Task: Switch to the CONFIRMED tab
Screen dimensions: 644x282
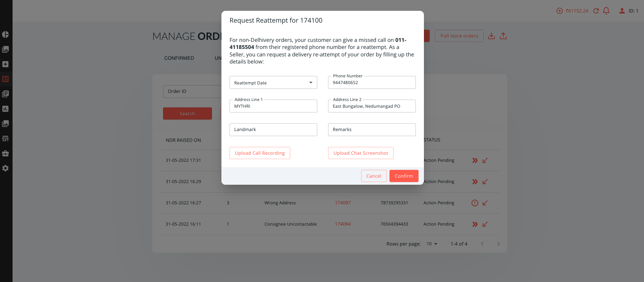Action: tap(179, 58)
